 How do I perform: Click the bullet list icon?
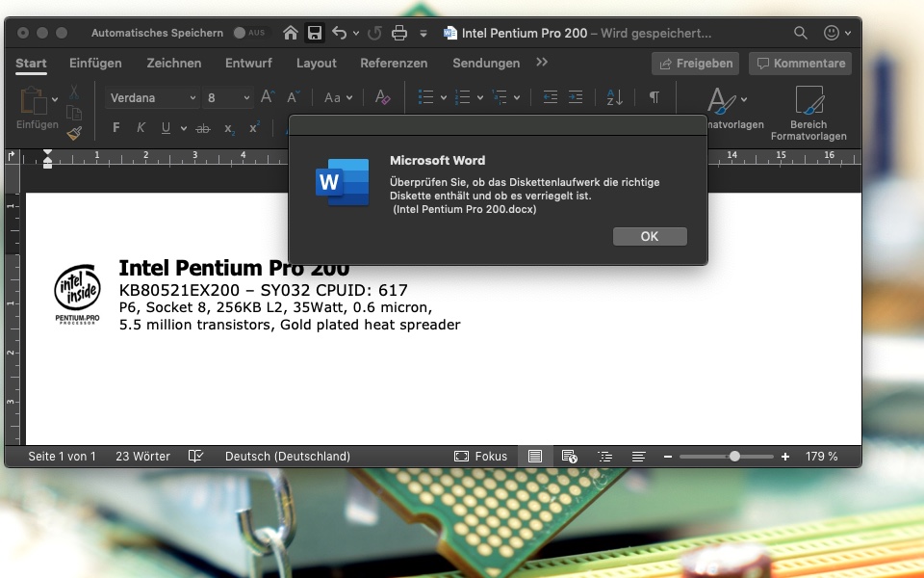point(425,97)
